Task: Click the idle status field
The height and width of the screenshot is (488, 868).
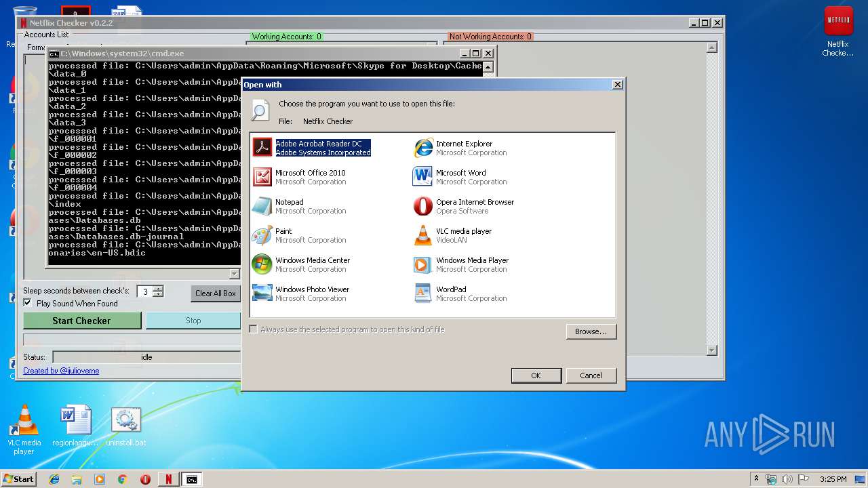Action: [146, 357]
